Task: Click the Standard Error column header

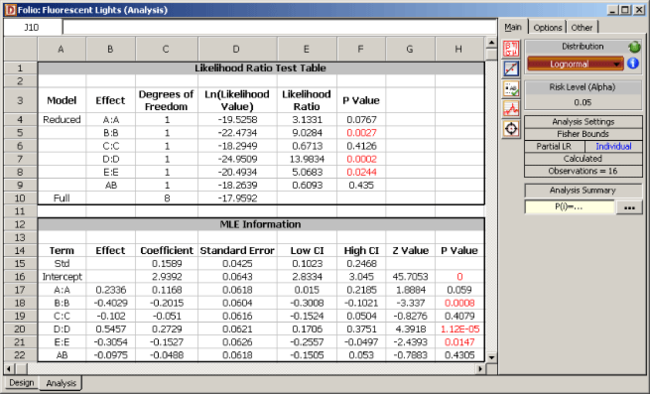Action: (237, 251)
